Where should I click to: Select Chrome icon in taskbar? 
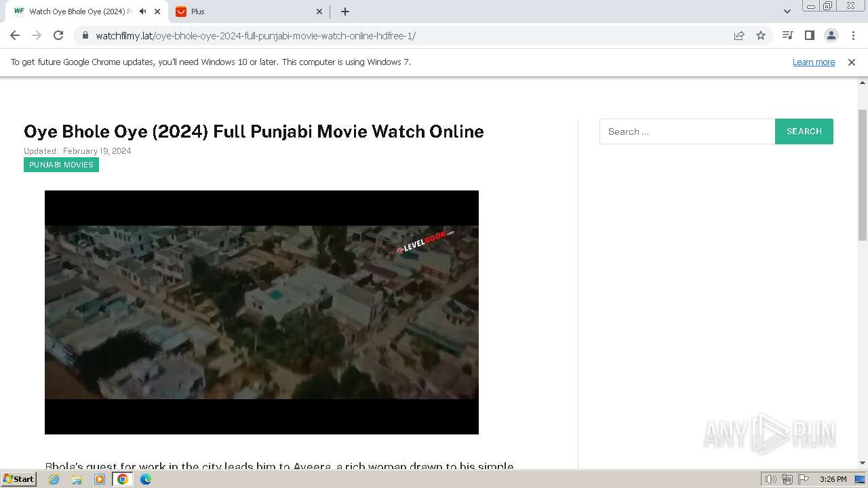(123, 479)
